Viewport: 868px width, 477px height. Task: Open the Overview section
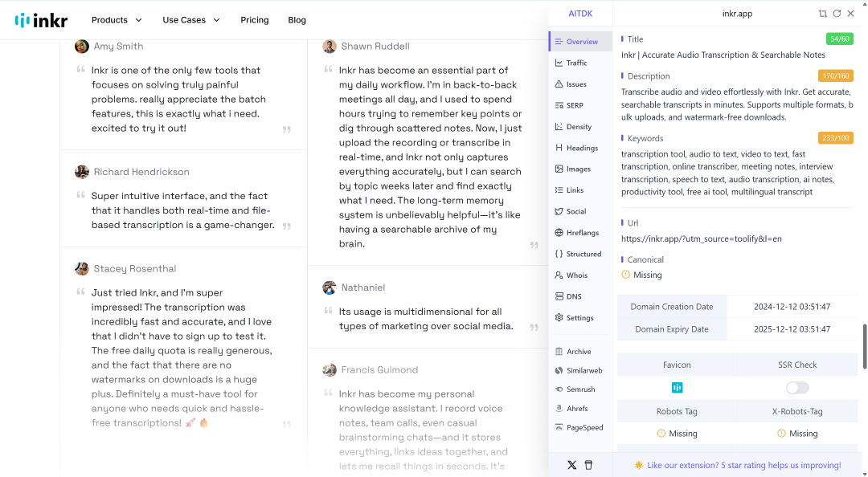pos(581,42)
